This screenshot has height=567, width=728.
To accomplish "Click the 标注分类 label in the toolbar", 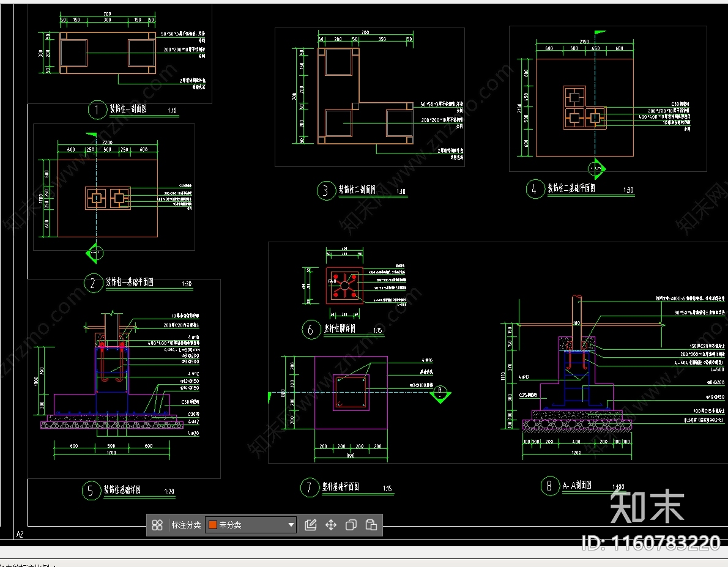I will tap(186, 525).
